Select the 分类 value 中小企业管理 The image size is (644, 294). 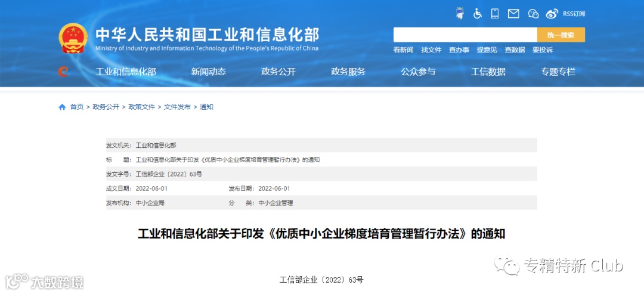coord(275,203)
